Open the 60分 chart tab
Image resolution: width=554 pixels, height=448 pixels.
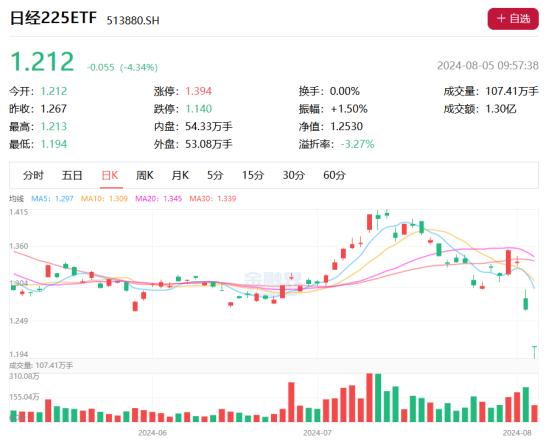click(x=334, y=175)
